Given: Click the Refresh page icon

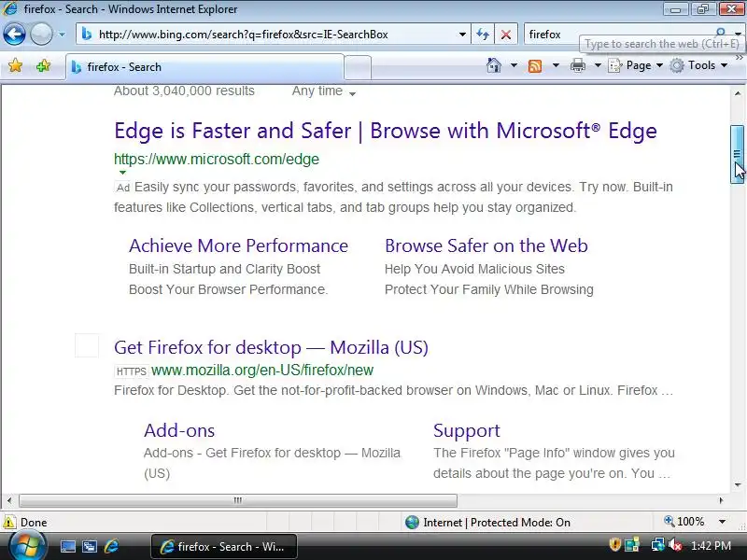Looking at the screenshot, I should (483, 35).
